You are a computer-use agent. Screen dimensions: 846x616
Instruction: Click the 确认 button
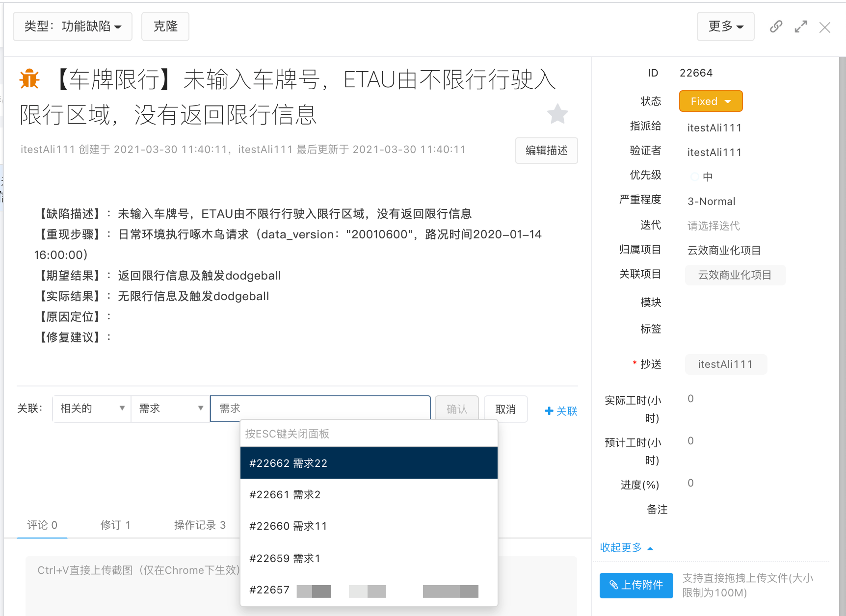[457, 409]
